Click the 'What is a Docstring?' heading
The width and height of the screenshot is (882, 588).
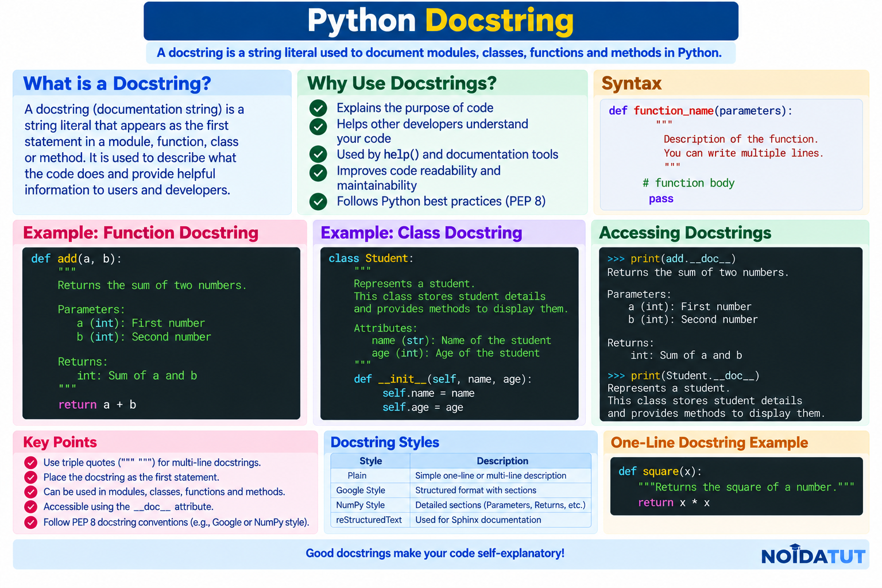tap(117, 84)
